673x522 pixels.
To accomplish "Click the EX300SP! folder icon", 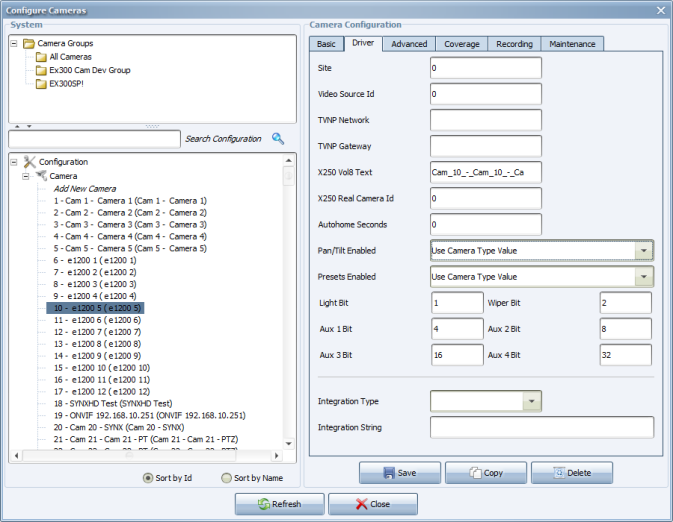I will pyautogui.click(x=41, y=83).
